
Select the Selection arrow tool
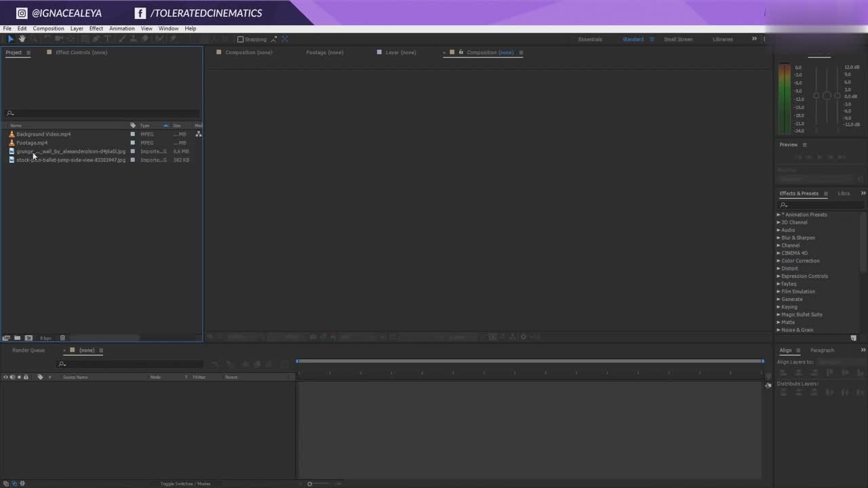point(10,39)
